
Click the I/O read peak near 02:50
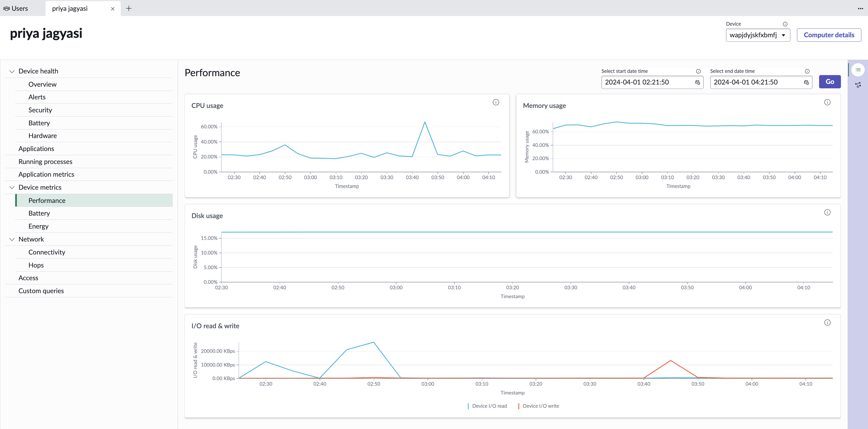click(x=373, y=343)
